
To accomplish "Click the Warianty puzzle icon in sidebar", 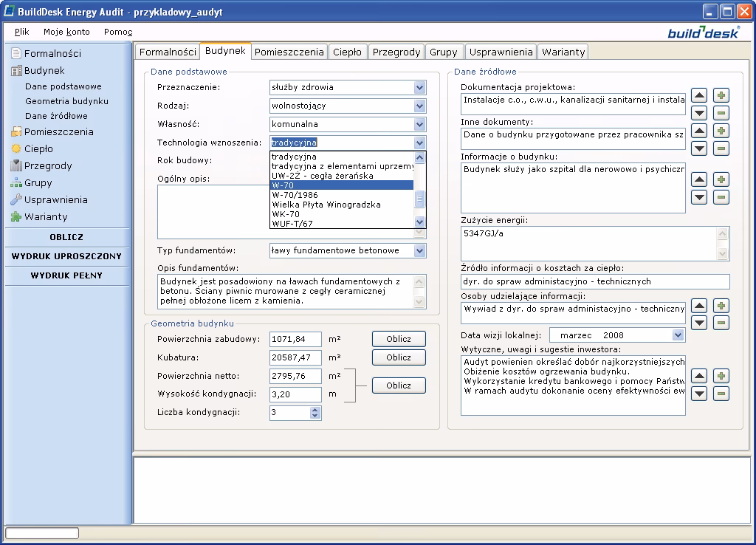I will [16, 217].
